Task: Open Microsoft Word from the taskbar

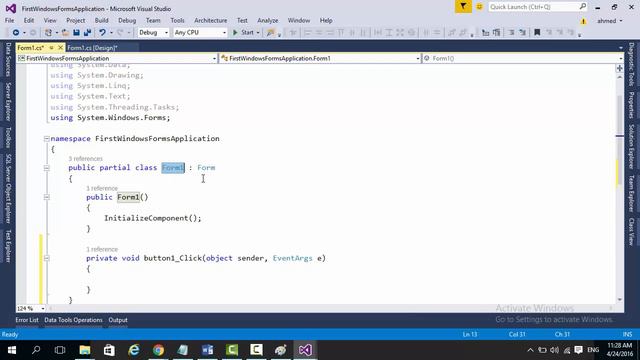Action: point(207,350)
